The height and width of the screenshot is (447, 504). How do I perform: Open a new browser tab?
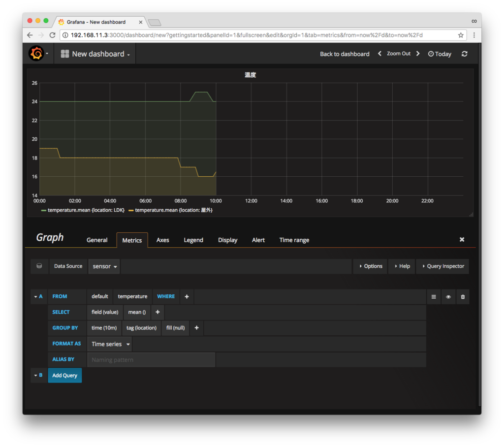click(155, 22)
